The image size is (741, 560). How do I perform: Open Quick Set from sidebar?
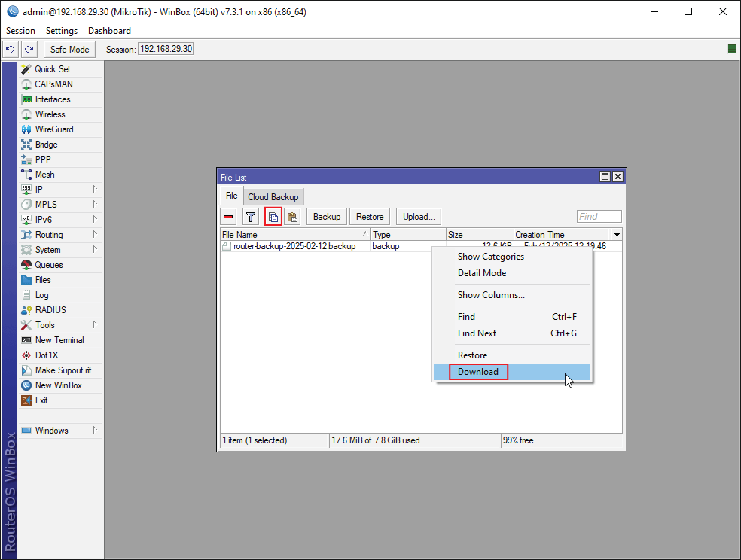[x=51, y=68]
